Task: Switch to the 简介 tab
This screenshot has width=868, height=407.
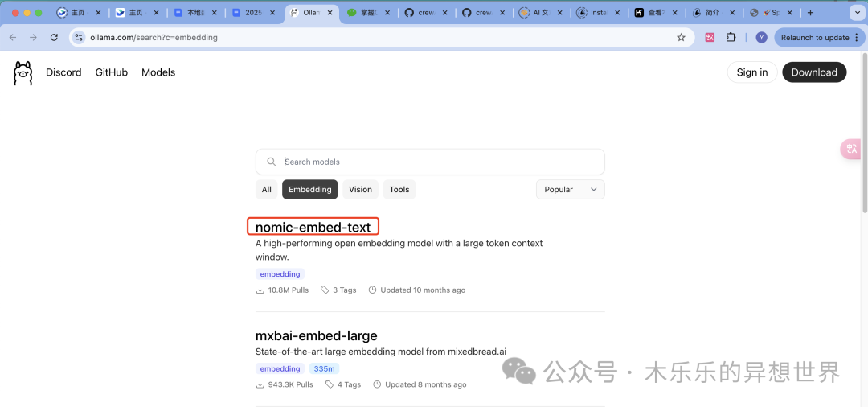Action: pos(714,13)
